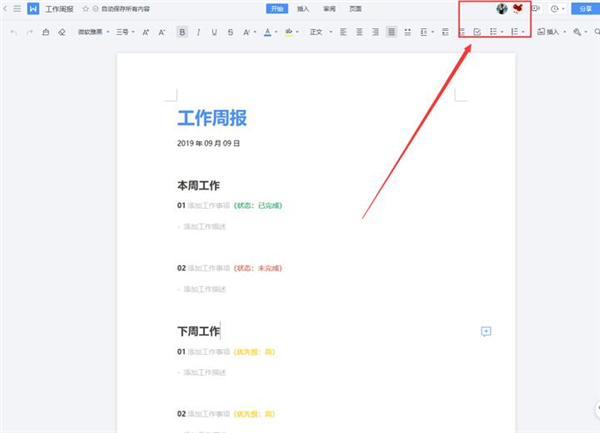Screen dimensions: 600x433
Task: Toggle italic text formatting
Action: tap(199, 32)
